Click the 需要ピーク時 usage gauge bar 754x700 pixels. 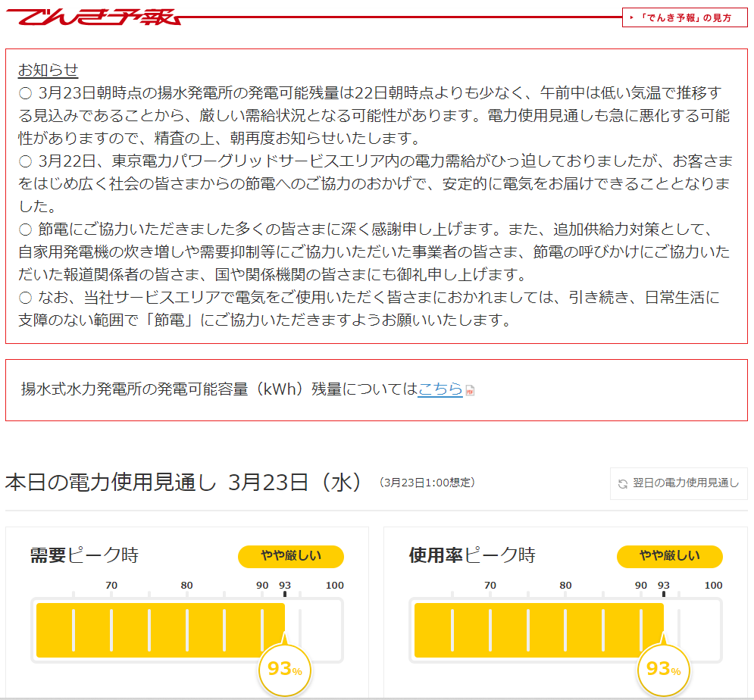pyautogui.click(x=187, y=630)
